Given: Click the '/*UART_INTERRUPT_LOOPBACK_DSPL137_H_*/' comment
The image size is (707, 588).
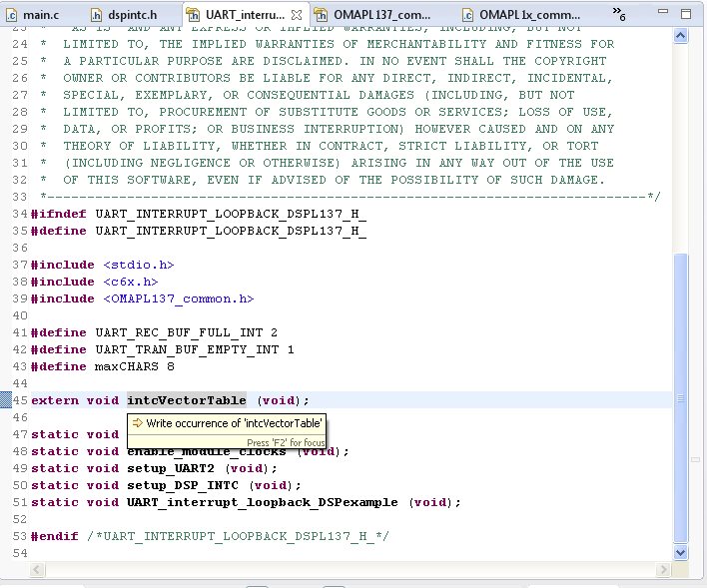Looking at the screenshot, I should click(x=238, y=536).
